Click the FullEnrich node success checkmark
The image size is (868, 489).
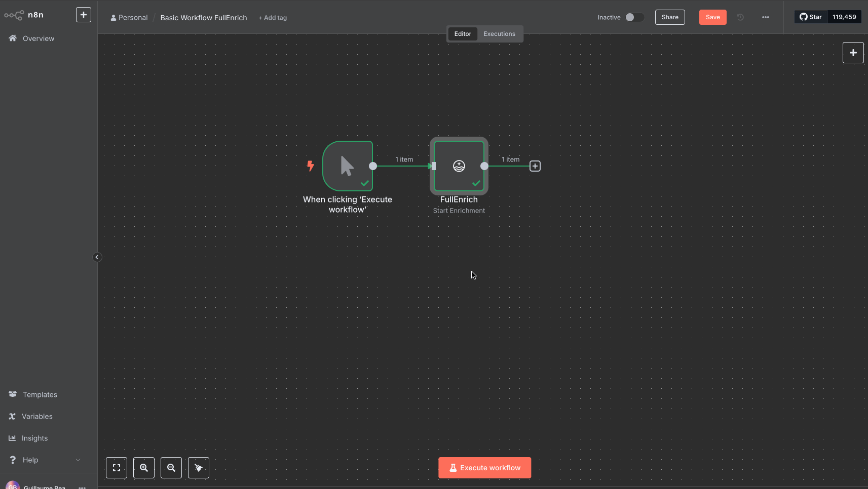pos(476,183)
